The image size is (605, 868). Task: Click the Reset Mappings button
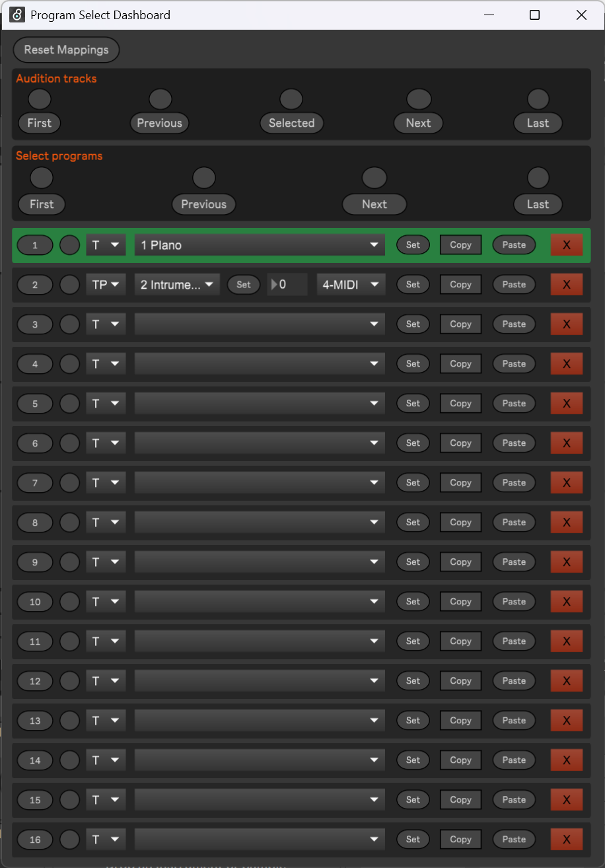[x=66, y=50]
